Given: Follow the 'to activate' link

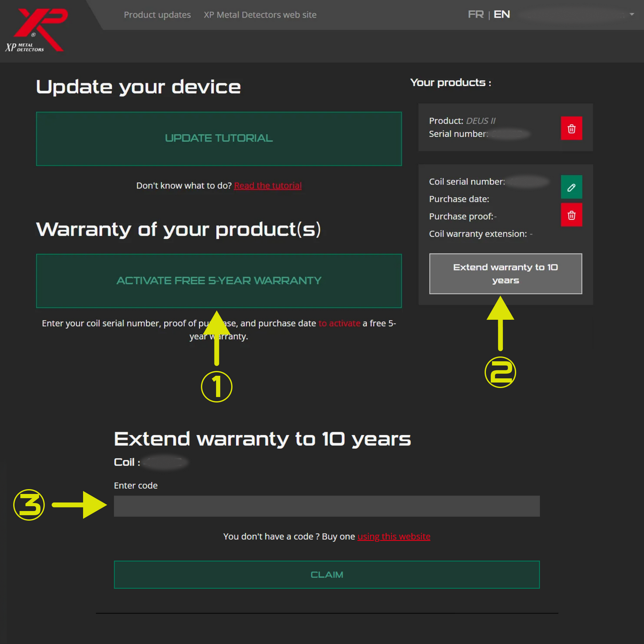Looking at the screenshot, I should (340, 323).
